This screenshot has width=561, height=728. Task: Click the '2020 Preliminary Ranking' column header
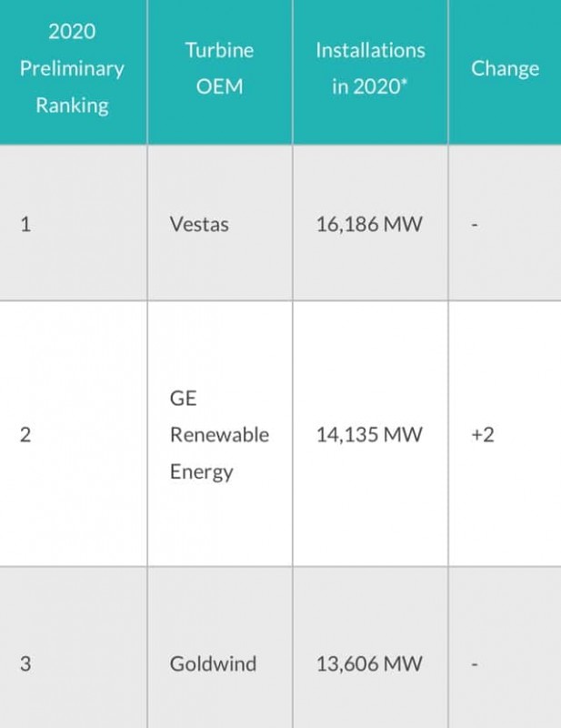73,69
